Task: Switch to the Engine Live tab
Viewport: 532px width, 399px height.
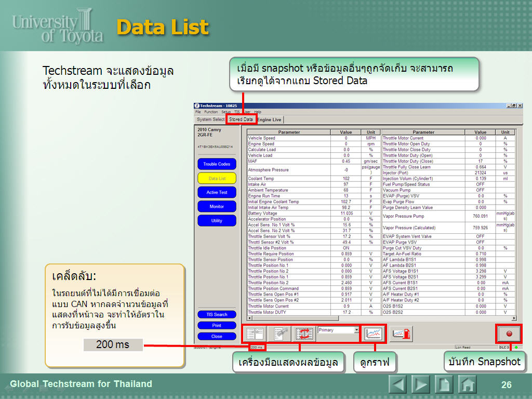Action: 270,120
